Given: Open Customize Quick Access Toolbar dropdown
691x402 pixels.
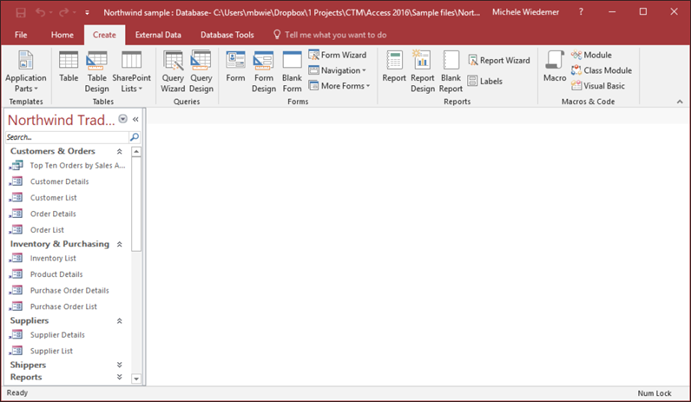Looking at the screenshot, I should tap(87, 13).
